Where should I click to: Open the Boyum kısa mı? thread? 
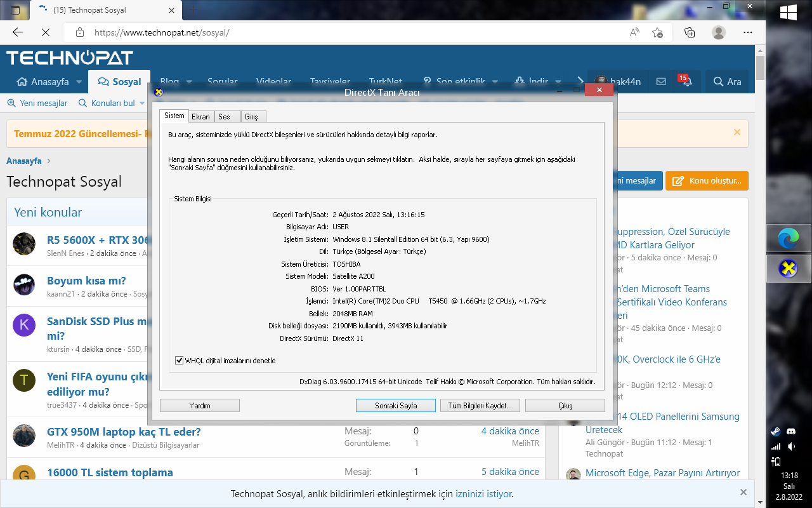86,281
